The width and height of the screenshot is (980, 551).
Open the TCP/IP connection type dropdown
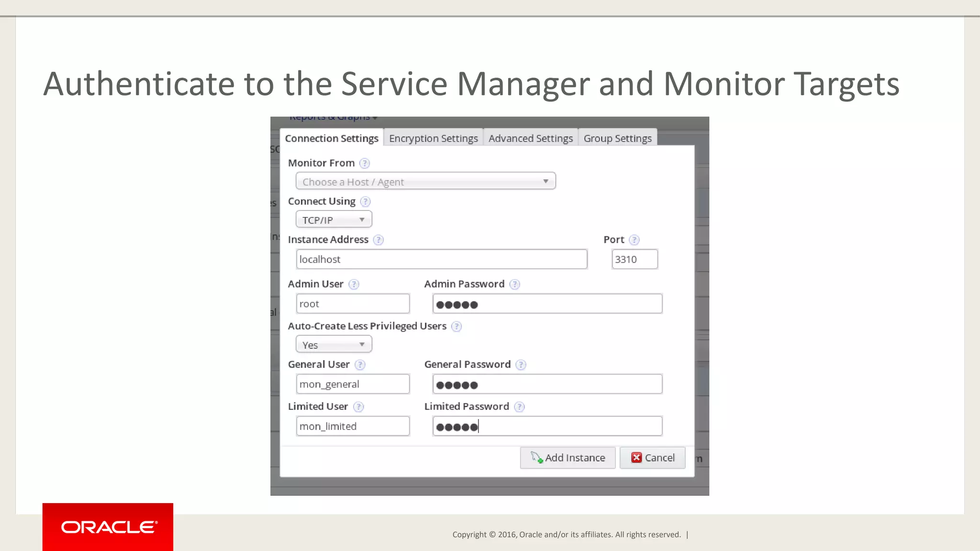pos(334,220)
